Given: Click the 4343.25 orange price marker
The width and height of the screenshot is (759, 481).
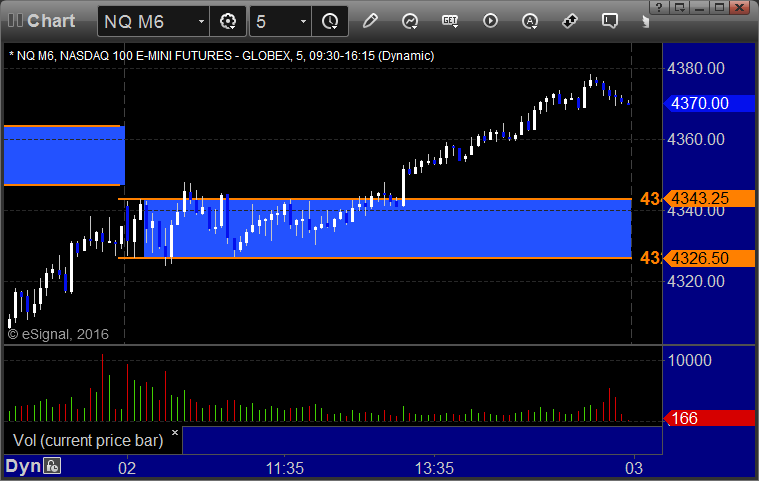Looking at the screenshot, I should pos(709,198).
